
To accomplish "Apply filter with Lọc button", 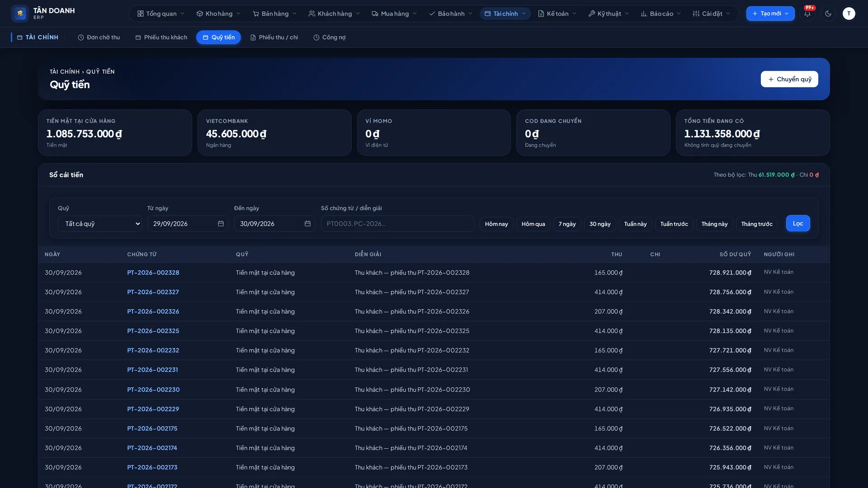I will [798, 223].
